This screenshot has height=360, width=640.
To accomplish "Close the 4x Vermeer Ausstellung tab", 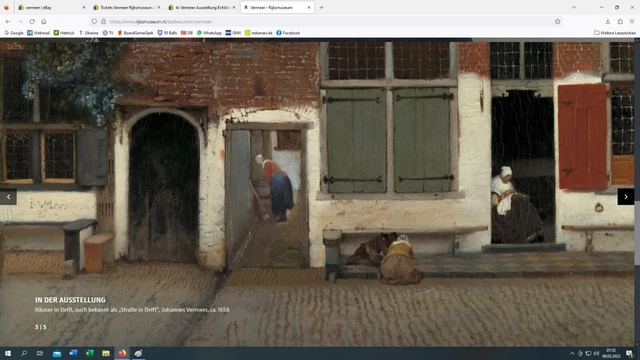I will (234, 7).
